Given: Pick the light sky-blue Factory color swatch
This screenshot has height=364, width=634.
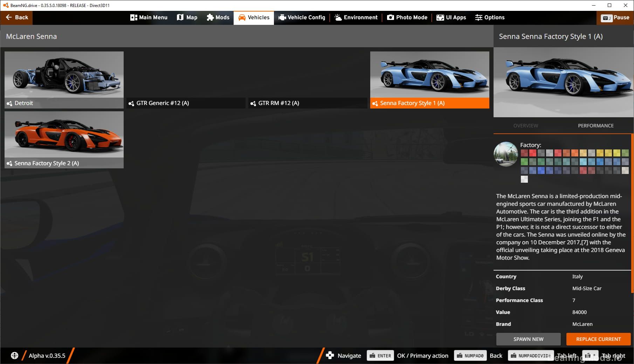Looking at the screenshot, I should point(583,162).
